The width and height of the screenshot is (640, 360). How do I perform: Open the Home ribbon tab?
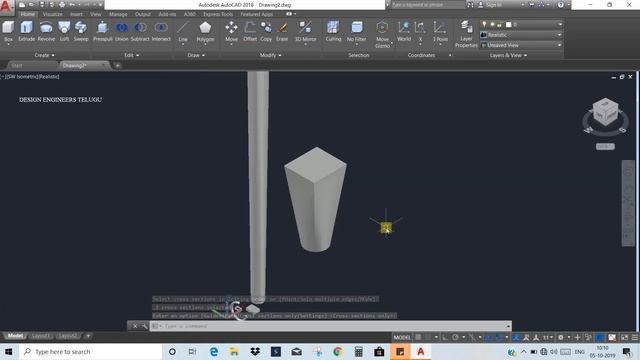pos(27,14)
